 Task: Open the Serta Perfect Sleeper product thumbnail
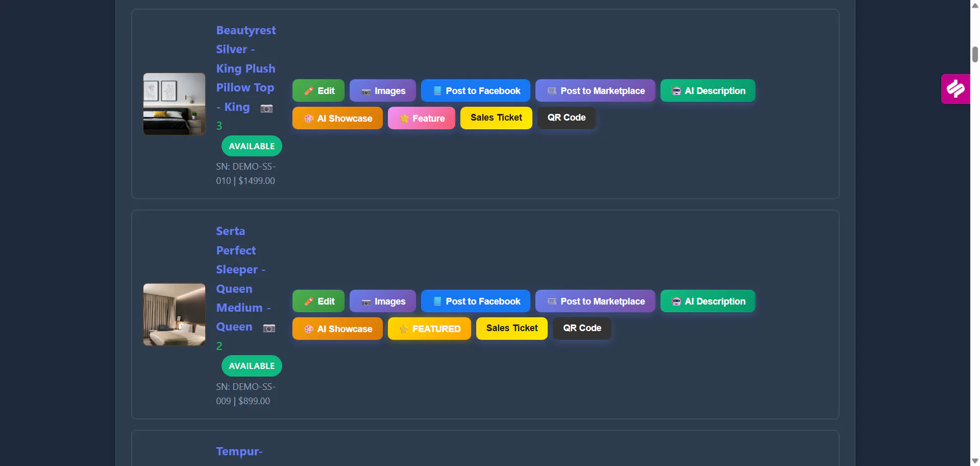tap(174, 315)
